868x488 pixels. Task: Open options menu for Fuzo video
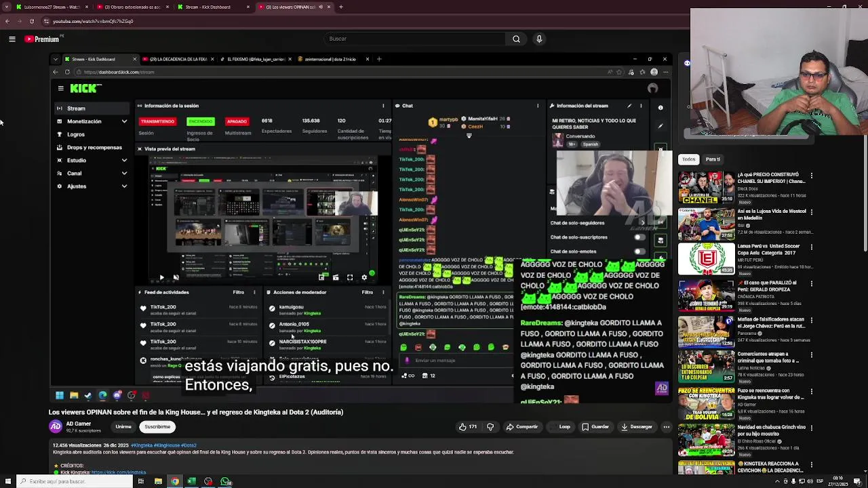[811, 392]
